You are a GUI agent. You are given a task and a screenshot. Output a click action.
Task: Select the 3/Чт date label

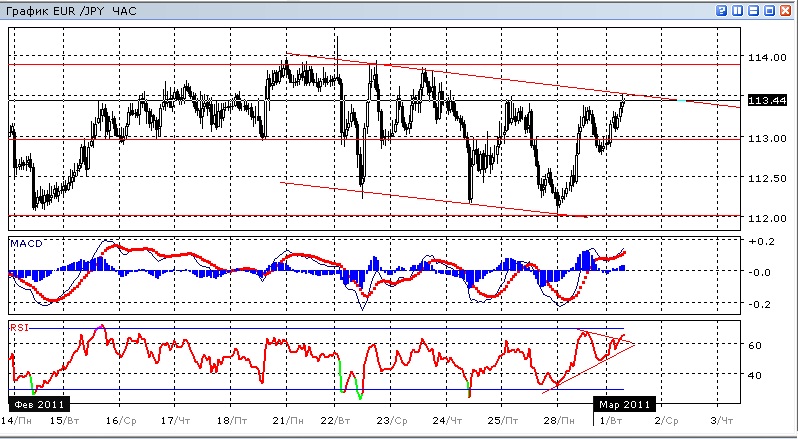coord(721,421)
